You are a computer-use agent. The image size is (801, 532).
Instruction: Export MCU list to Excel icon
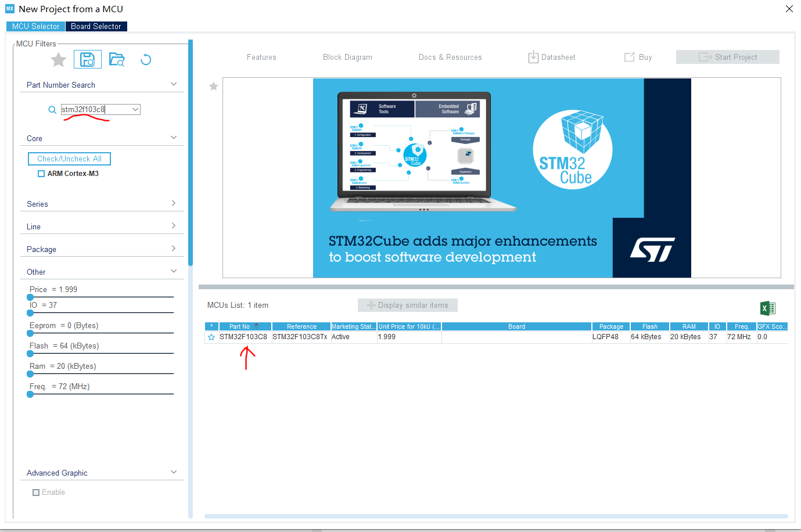768,308
